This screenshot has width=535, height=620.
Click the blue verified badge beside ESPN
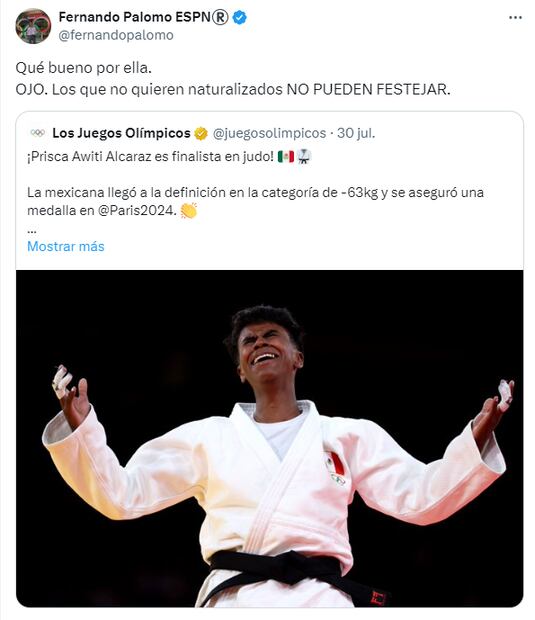(x=240, y=17)
